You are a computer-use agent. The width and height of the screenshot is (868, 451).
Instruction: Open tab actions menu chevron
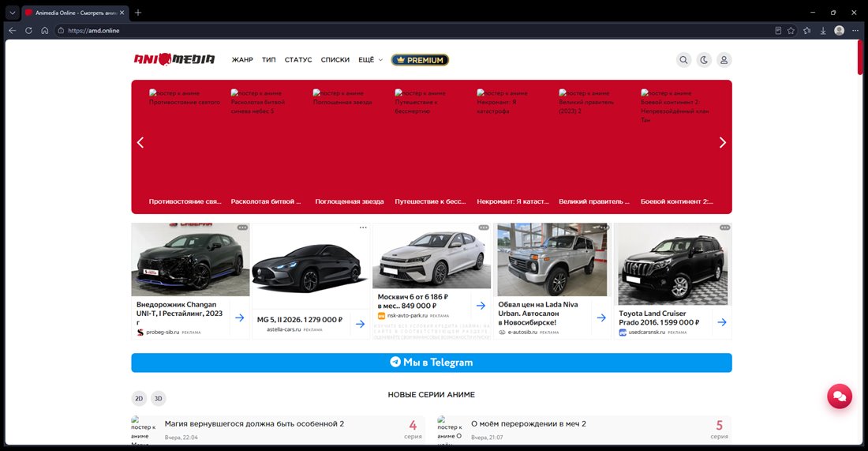(12, 12)
